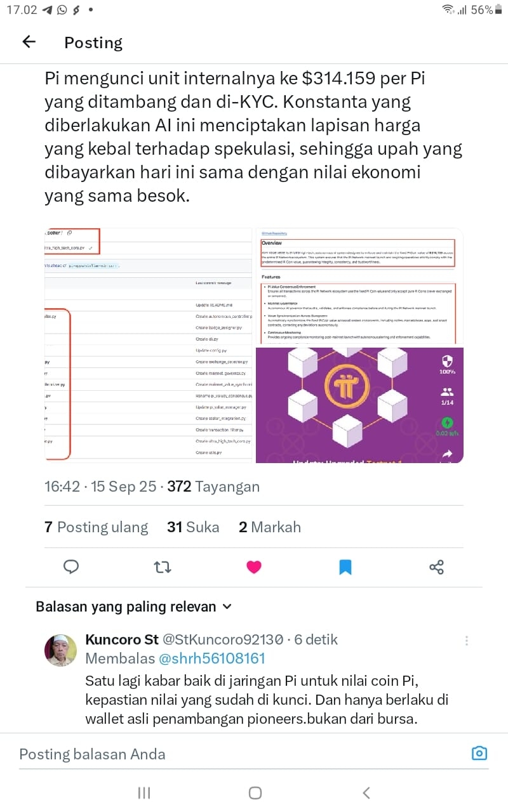Expand the 'Balasan yang paling relevan' sort dropdown
This screenshot has height=812, width=508.
134,606
